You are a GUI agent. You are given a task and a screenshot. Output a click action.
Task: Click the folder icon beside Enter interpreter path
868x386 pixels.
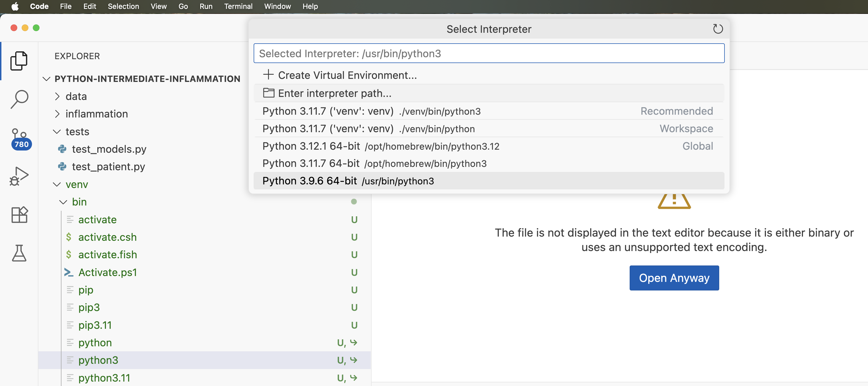tap(269, 93)
